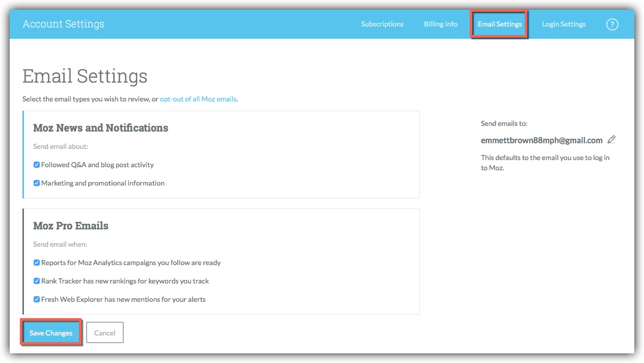
Task: Follow the opt-out of all Moz emails link
Action: (x=198, y=99)
